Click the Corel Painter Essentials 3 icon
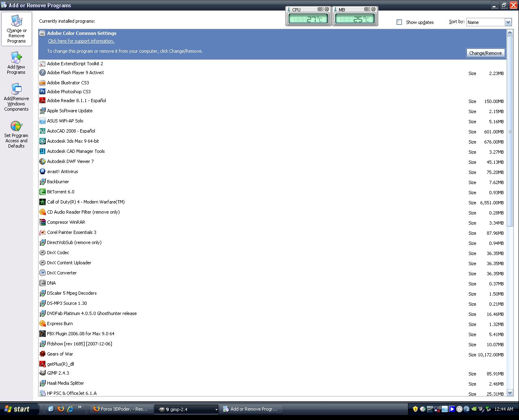Image resolution: width=519 pixels, height=420 pixels. coord(43,232)
